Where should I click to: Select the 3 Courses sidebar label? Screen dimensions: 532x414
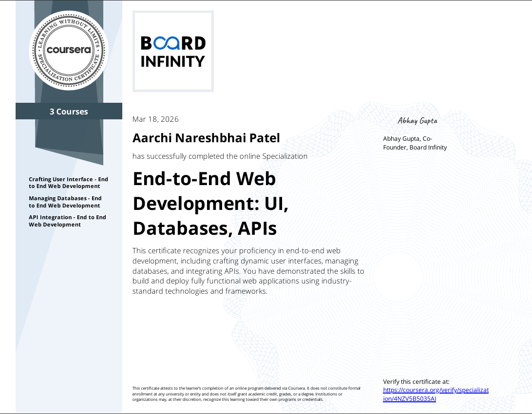point(69,111)
